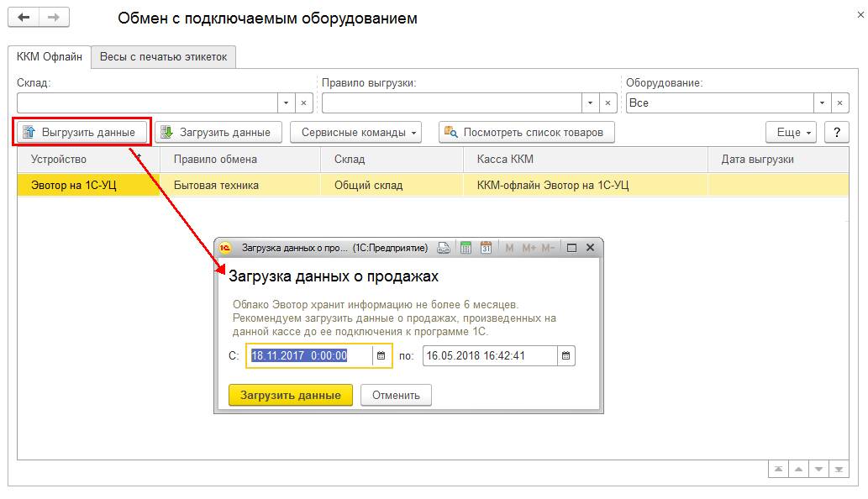Click Загрузить данные in the main toolbar
This screenshot has height=499, width=868.
pos(218,132)
